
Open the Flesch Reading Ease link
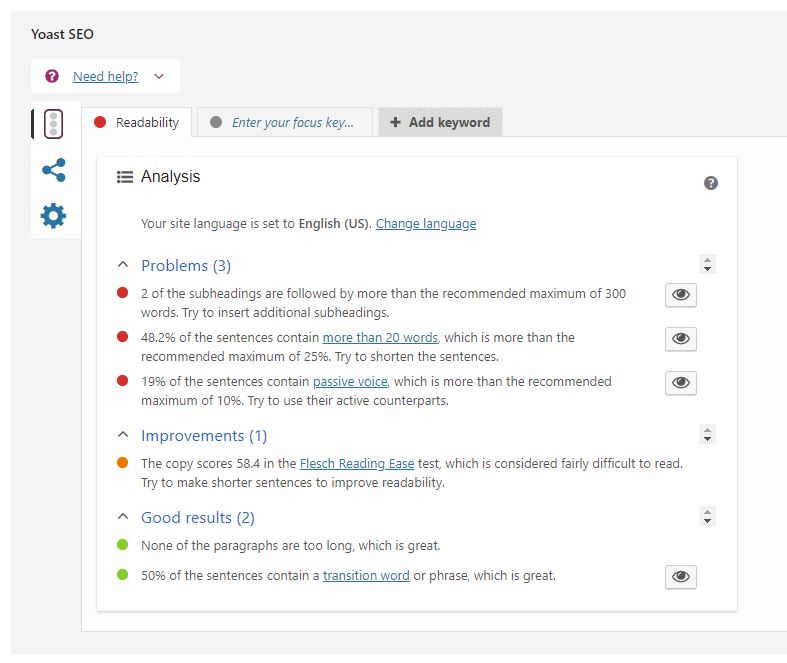tap(357, 464)
